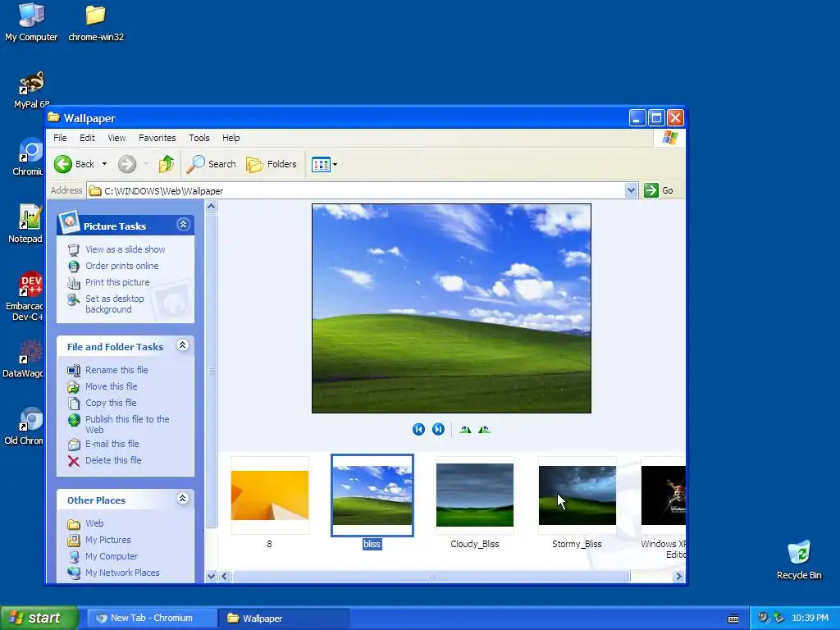840x630 pixels.
Task: Switch to New Tab - Chromium taskbar button
Action: [151, 619]
